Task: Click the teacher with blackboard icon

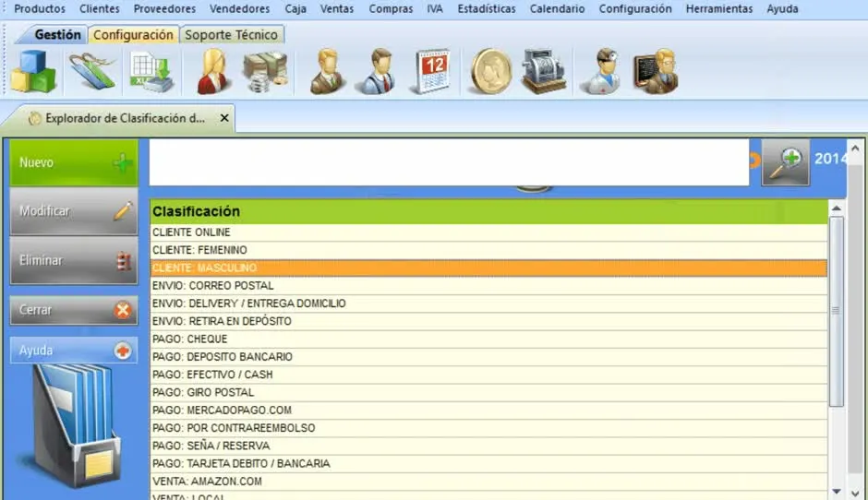Action: pos(656,71)
